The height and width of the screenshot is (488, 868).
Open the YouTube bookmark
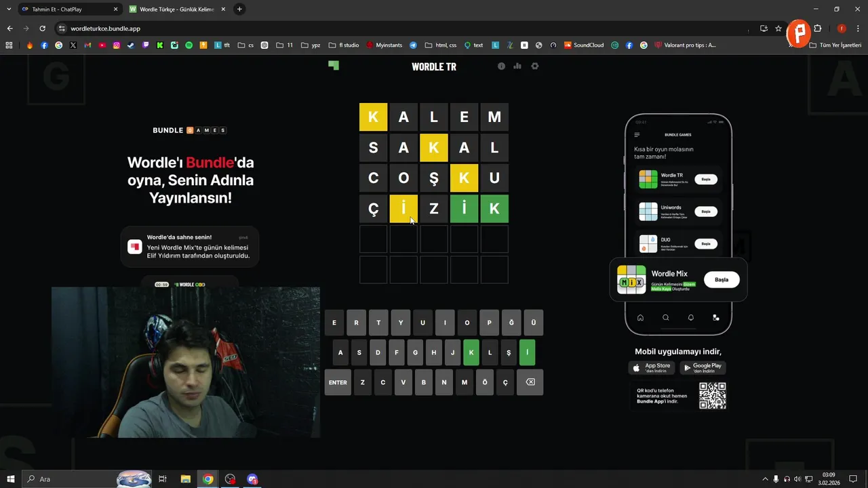(x=102, y=45)
